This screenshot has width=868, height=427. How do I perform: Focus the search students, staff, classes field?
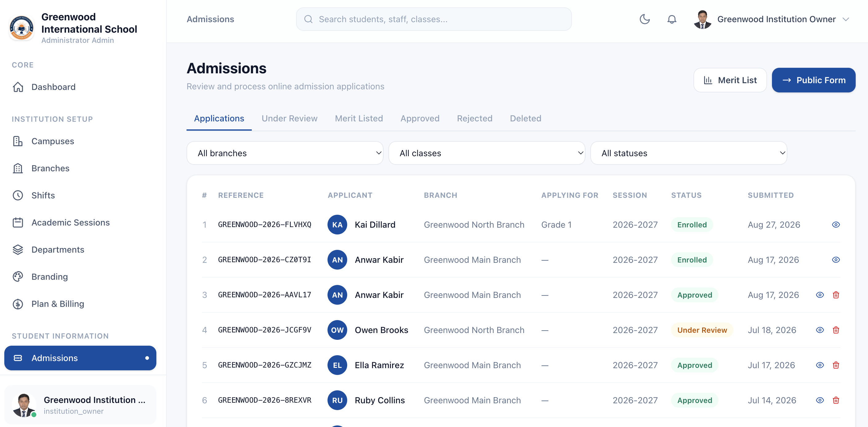tap(434, 19)
